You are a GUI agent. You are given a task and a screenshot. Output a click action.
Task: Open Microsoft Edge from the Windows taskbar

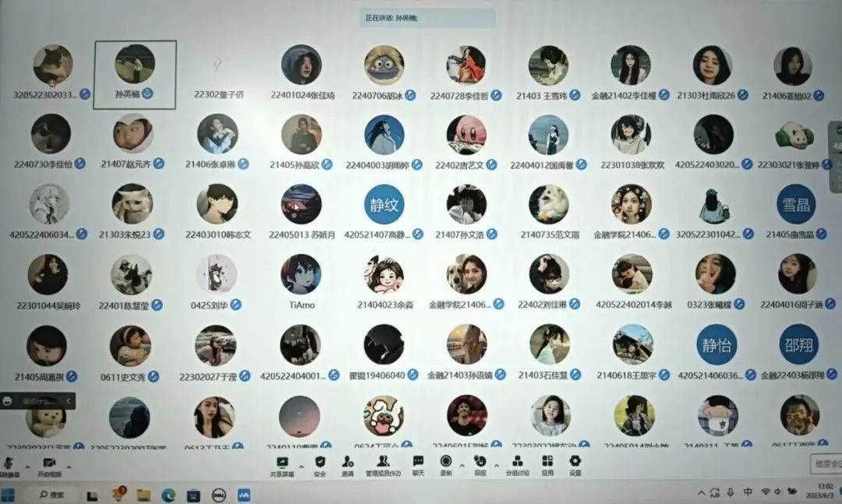pos(168,495)
